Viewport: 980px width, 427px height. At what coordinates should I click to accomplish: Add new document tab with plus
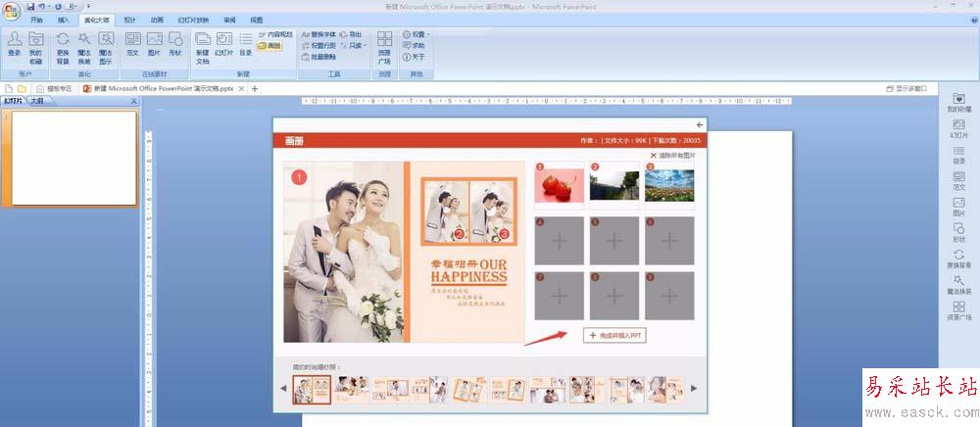pyautogui.click(x=255, y=89)
